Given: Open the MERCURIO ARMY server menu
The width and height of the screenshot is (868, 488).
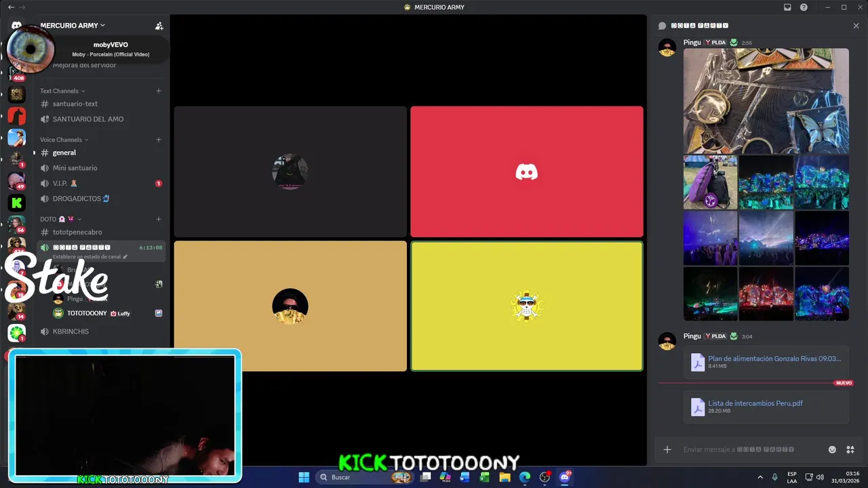Looking at the screenshot, I should (x=73, y=25).
